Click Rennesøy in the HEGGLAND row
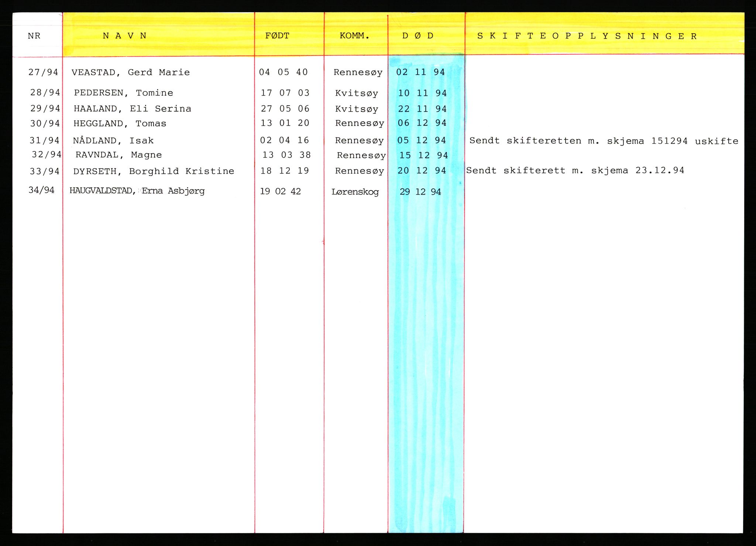Image resolution: width=756 pixels, height=546 pixels. click(360, 123)
